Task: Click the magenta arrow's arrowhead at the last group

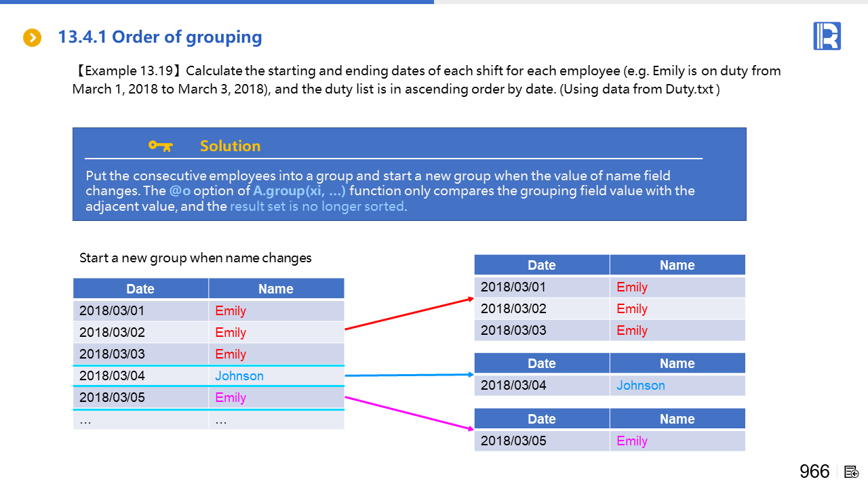Action: point(469,428)
